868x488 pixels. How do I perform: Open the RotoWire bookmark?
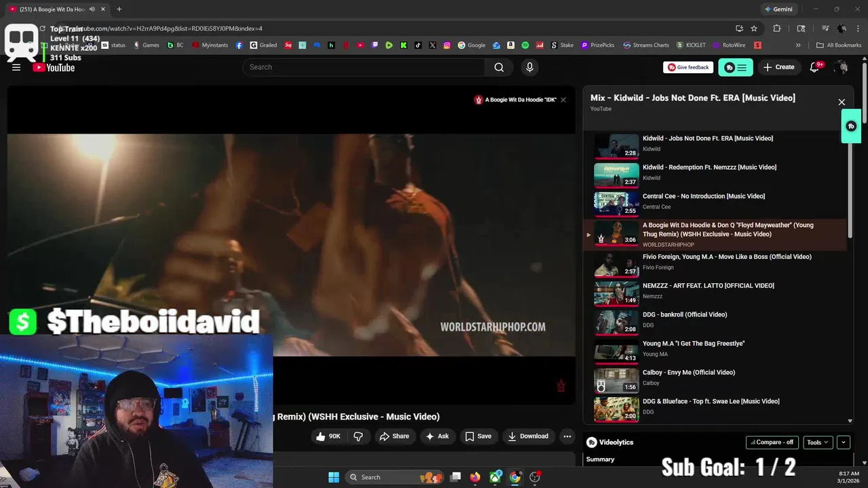click(x=728, y=45)
